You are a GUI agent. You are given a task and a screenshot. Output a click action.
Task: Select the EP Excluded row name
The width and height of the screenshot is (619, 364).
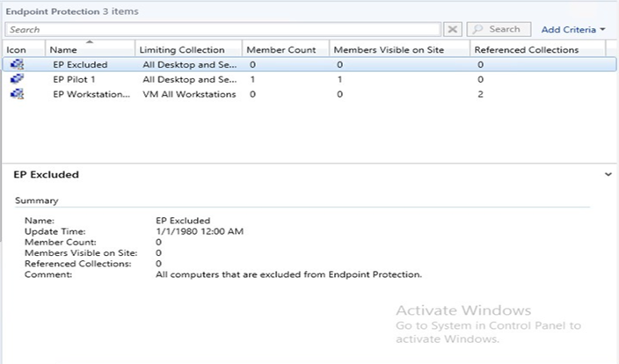click(x=80, y=65)
